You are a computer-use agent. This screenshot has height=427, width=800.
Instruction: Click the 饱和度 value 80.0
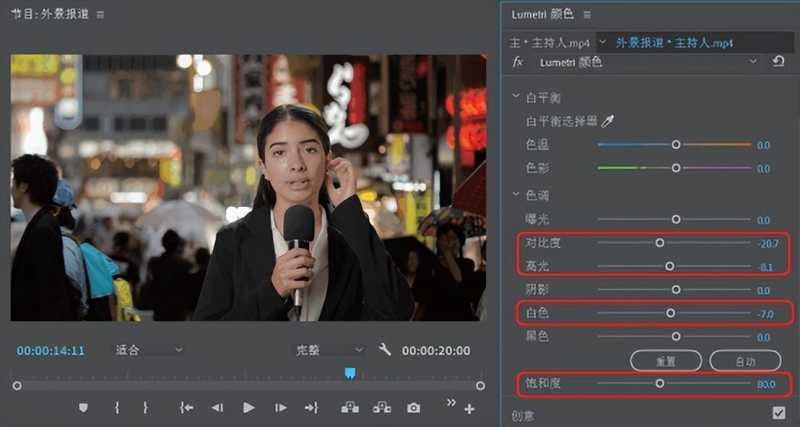[766, 384]
